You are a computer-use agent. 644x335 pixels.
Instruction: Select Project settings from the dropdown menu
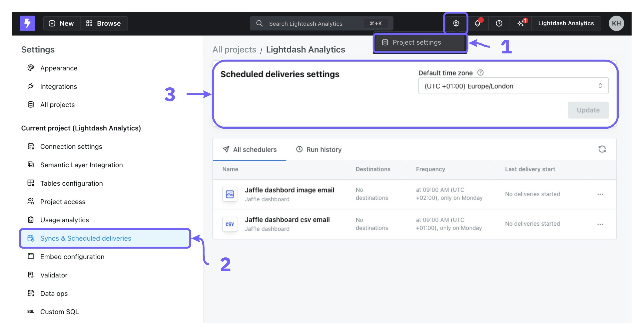tap(416, 42)
